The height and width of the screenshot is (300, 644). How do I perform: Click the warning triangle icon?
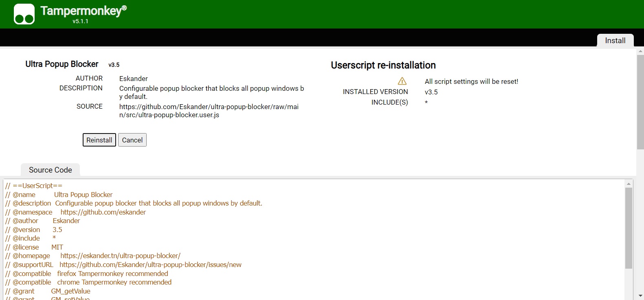point(402,81)
